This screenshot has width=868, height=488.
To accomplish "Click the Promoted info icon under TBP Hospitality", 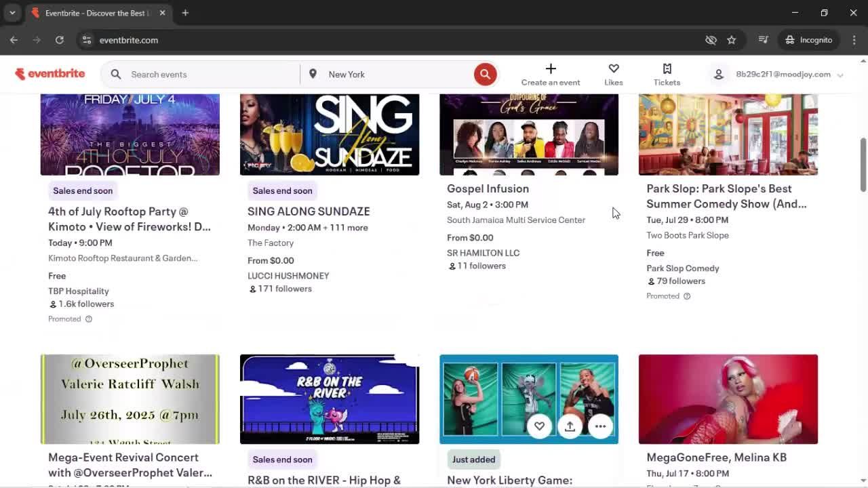I will point(88,319).
